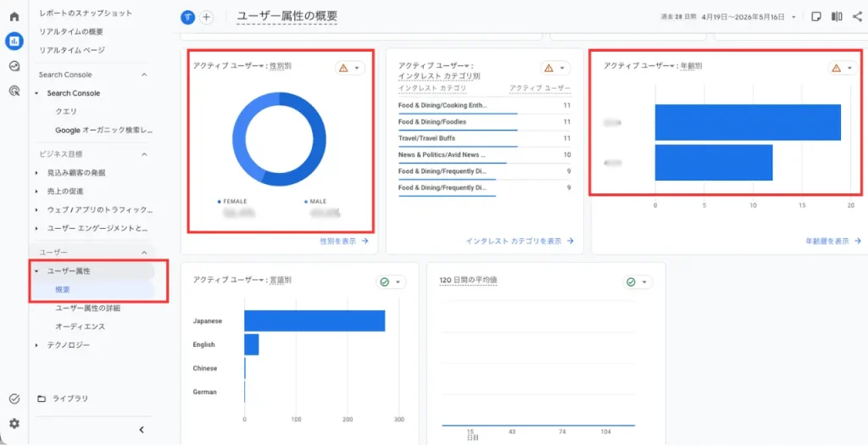This screenshot has height=446, width=868.
Task: Click the warning icon on the 年齢別 card
Action: point(836,68)
